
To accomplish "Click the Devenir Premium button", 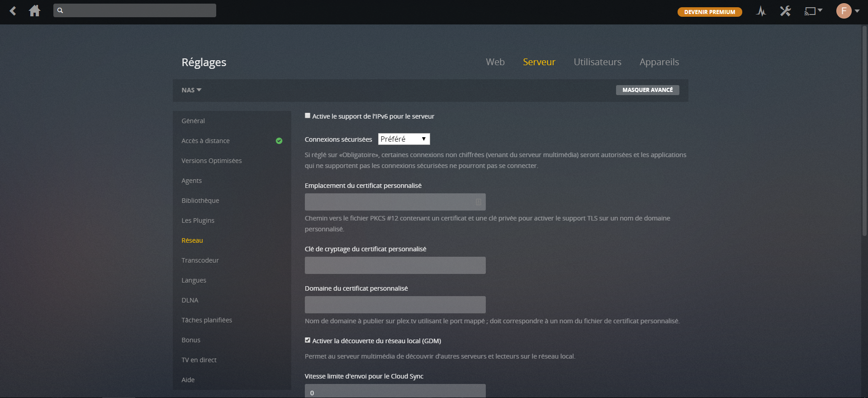I will coord(710,12).
